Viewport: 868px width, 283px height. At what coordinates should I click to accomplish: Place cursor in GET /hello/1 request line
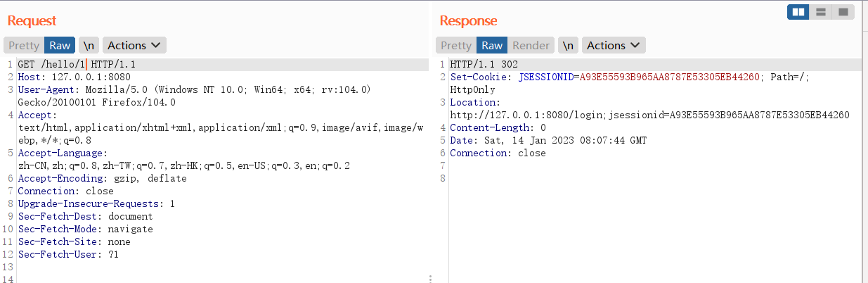click(77, 65)
